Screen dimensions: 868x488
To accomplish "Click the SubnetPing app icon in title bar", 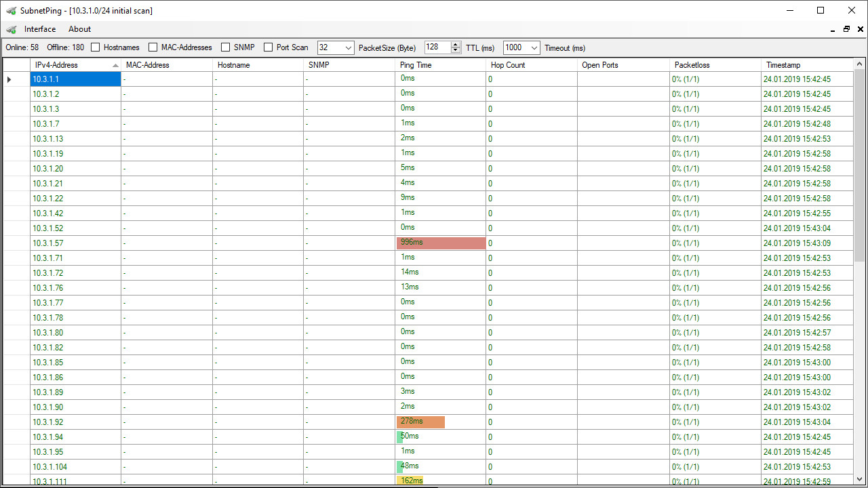I will pyautogui.click(x=11, y=10).
